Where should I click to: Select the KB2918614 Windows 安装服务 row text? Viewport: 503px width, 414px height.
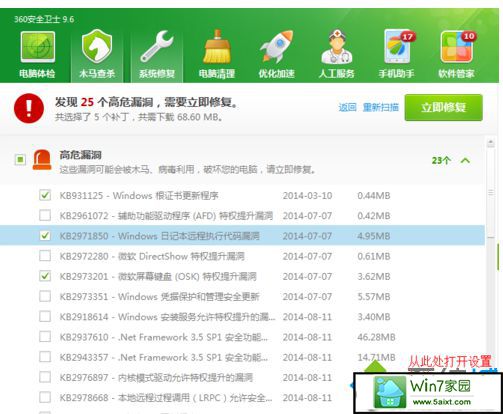click(x=168, y=317)
